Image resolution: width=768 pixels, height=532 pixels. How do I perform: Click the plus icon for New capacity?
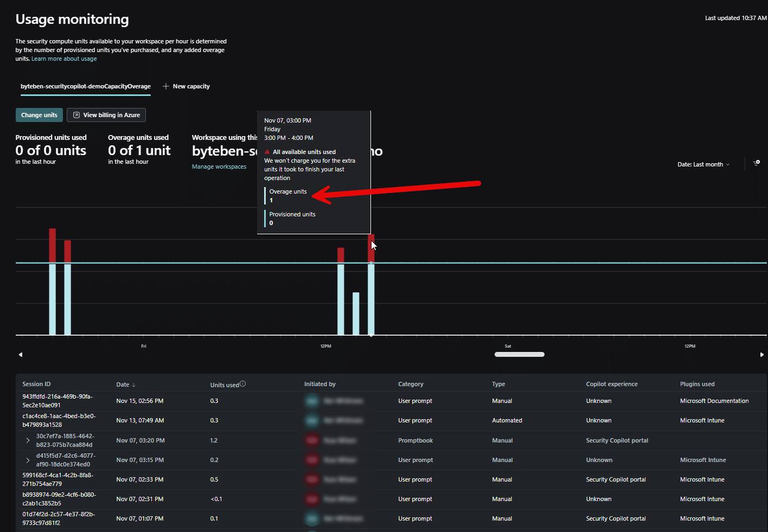[x=166, y=86]
